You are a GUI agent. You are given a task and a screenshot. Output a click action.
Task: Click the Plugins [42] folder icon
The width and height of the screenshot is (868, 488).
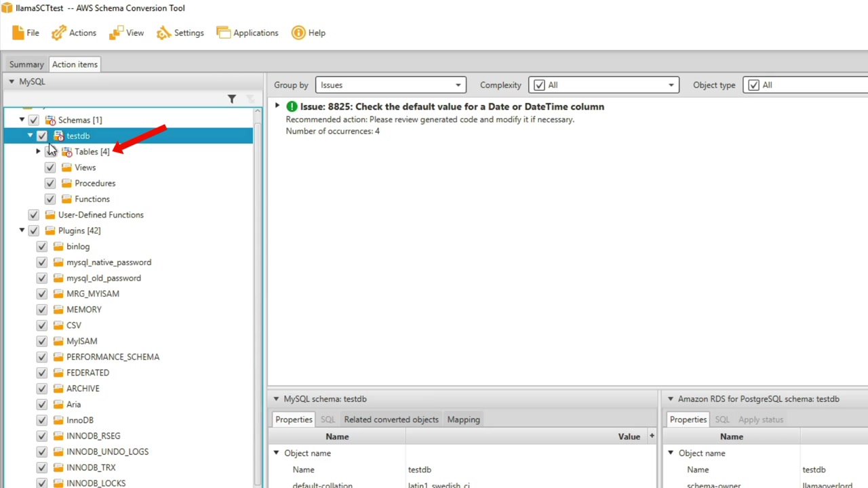50,230
